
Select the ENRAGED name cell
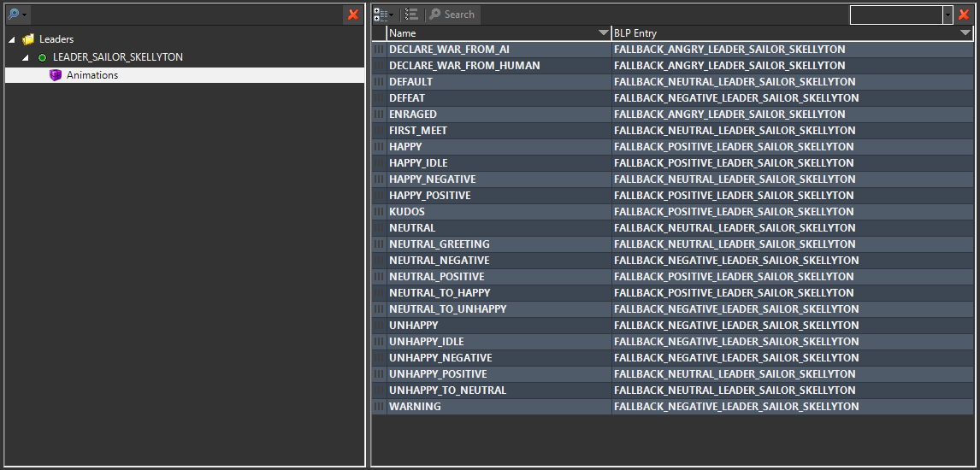pos(499,115)
